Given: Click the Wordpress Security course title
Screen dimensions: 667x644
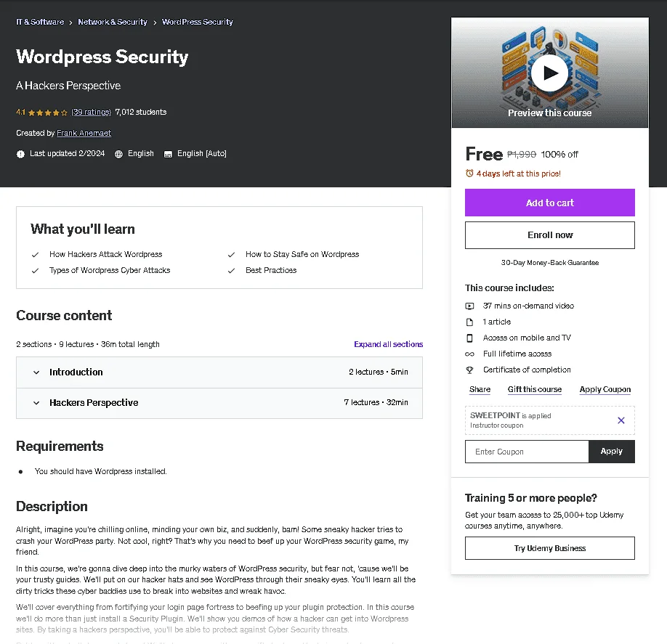Looking at the screenshot, I should 102,57.
